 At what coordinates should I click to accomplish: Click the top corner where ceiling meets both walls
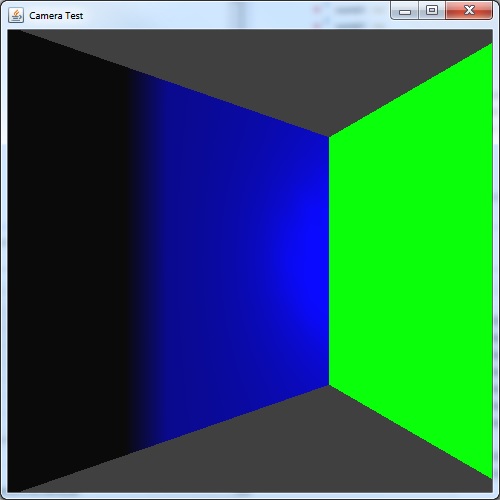tap(329, 137)
